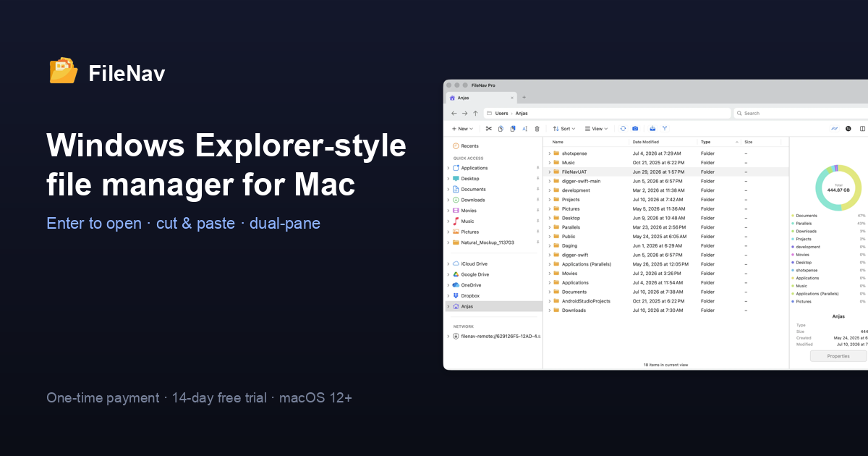Click Users in the path breadcrumb
Screen dimensions: 868x456
[501, 114]
